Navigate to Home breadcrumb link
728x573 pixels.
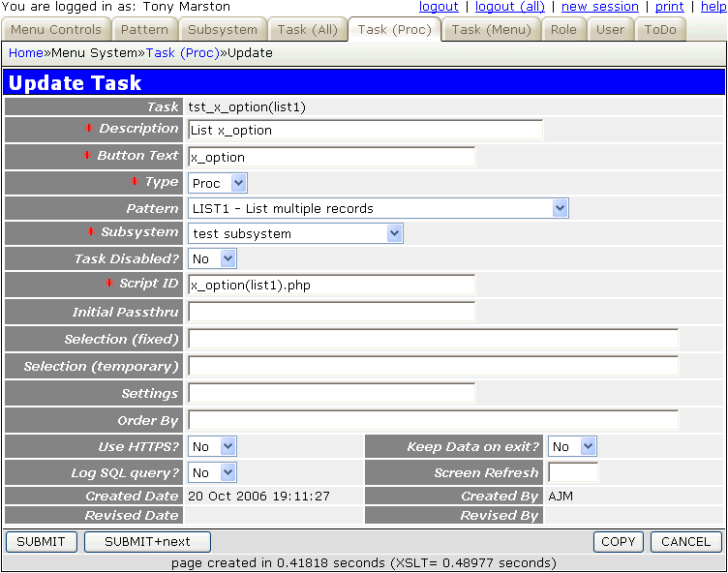(25, 52)
